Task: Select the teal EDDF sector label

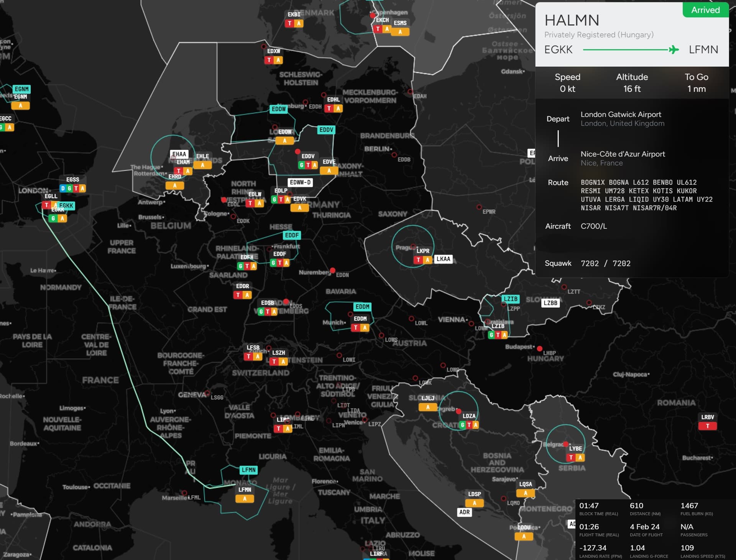Action: coord(292,235)
